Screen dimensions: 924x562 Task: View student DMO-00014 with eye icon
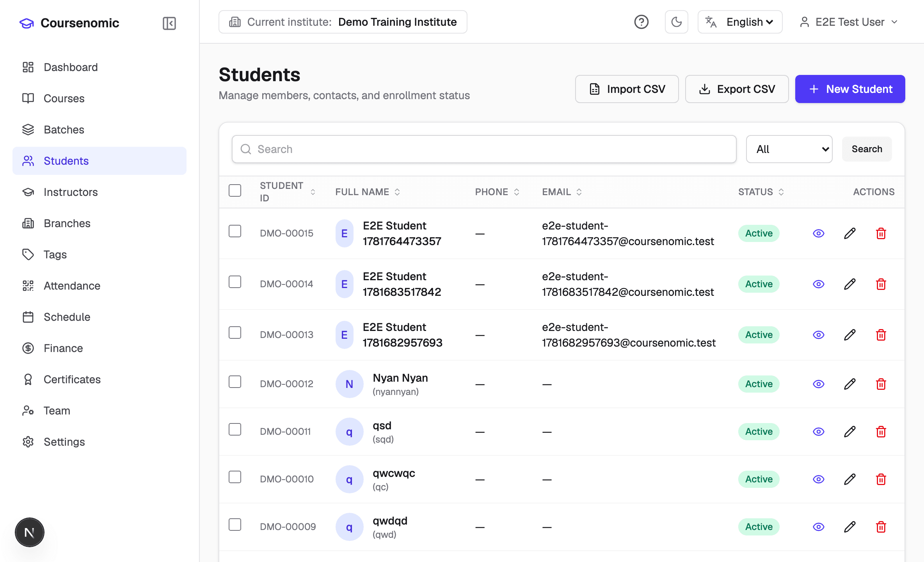pyautogui.click(x=818, y=284)
